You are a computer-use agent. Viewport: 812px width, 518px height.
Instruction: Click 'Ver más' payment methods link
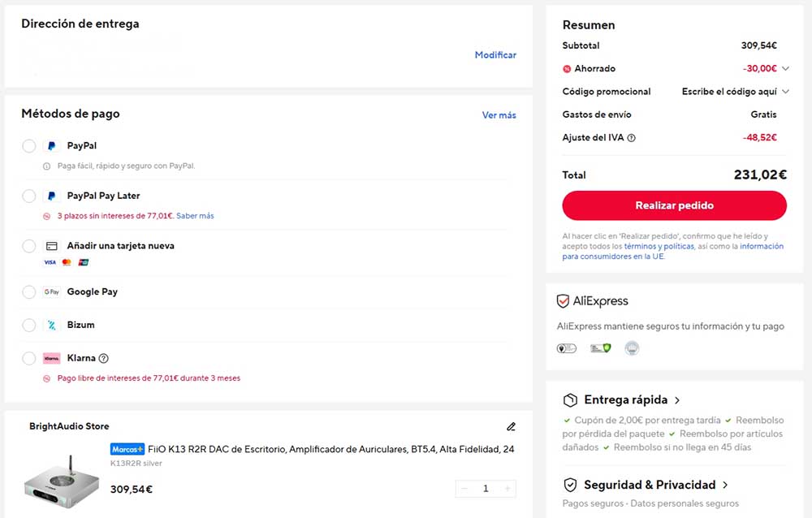coord(499,115)
